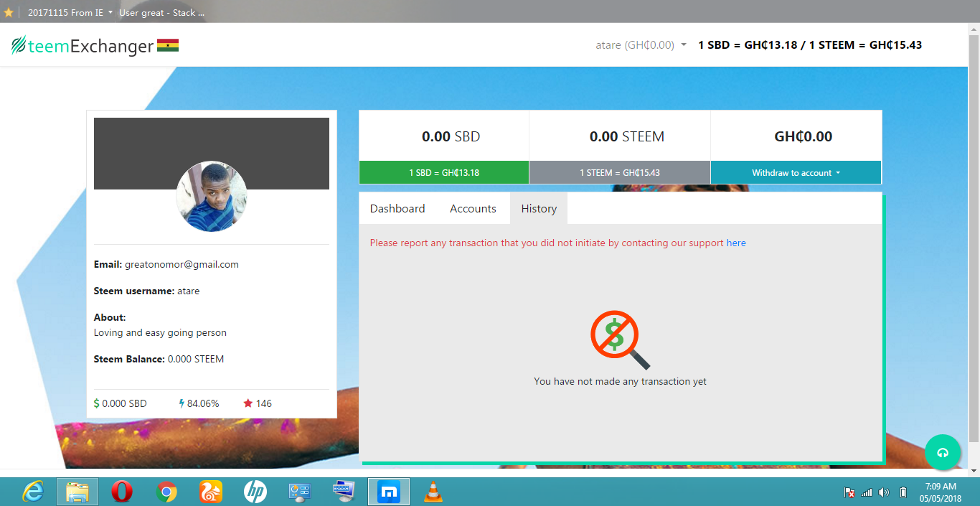Image resolution: width=980 pixels, height=506 pixels.
Task: Click the user's profile avatar photo
Action: pos(212,196)
